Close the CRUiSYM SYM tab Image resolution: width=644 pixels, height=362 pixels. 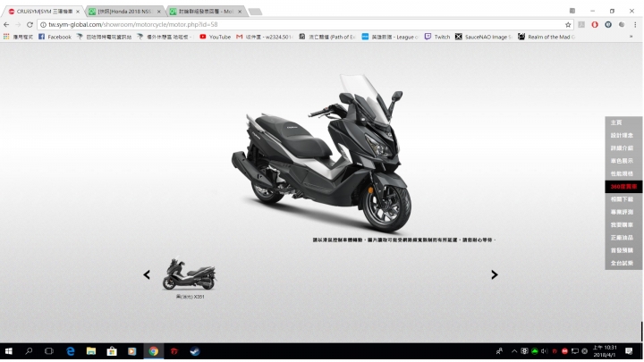click(x=78, y=12)
